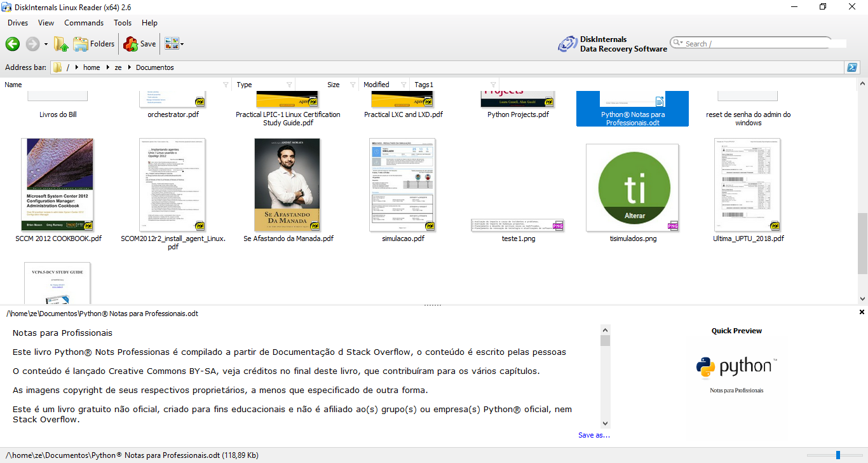
Task: Click the folder icon in the address bar
Action: click(x=57, y=67)
